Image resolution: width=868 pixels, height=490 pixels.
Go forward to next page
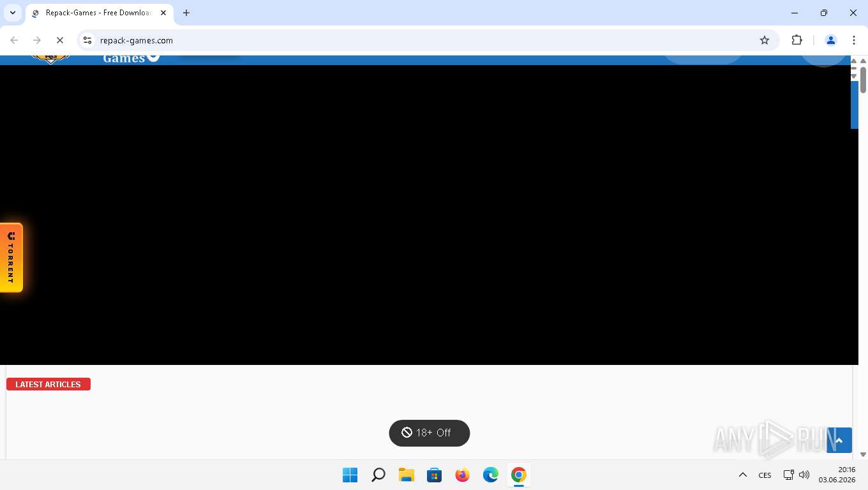click(37, 40)
